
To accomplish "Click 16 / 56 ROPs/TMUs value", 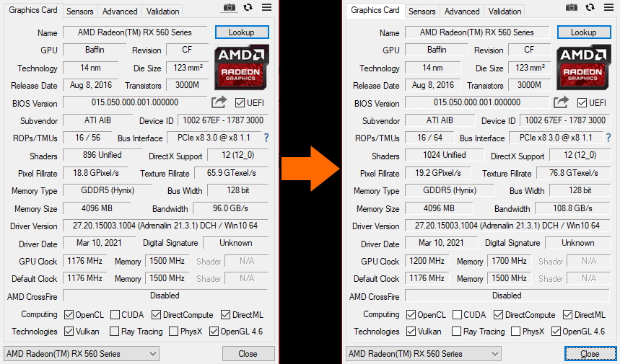I will [88, 138].
